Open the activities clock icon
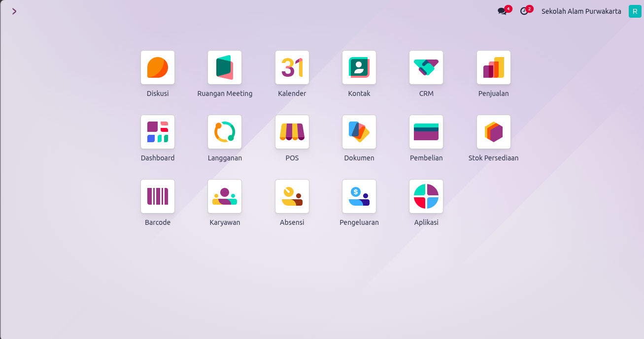644x339 pixels. pyautogui.click(x=524, y=11)
